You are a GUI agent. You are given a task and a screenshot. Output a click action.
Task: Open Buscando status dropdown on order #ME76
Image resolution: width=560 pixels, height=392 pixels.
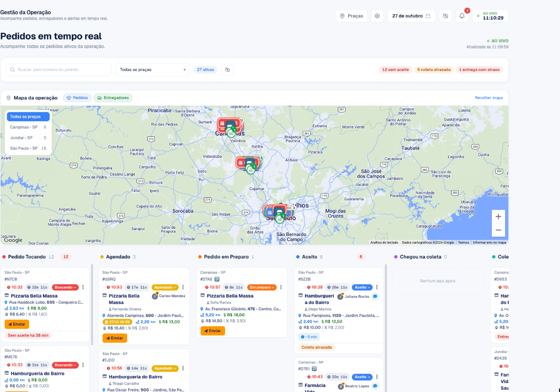[65, 365]
